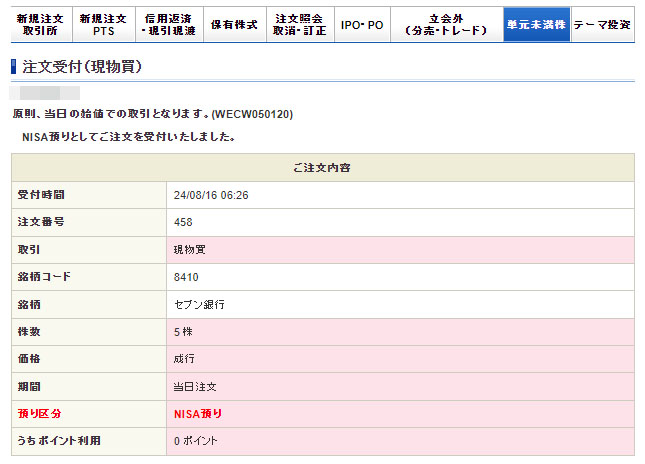Click the 成行 price cell
This screenshot has height=464, width=645.
click(x=185, y=358)
